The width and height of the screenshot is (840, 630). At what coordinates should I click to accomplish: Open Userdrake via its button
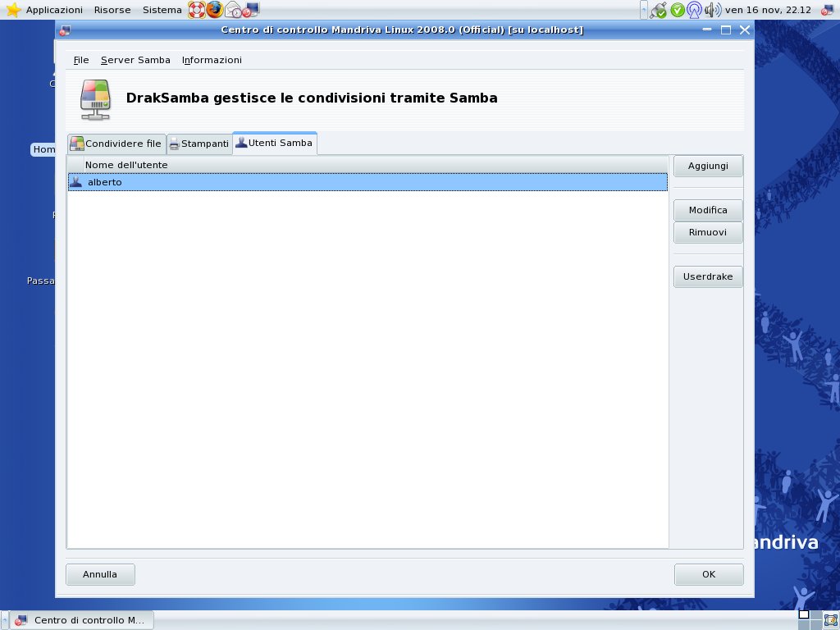point(708,276)
